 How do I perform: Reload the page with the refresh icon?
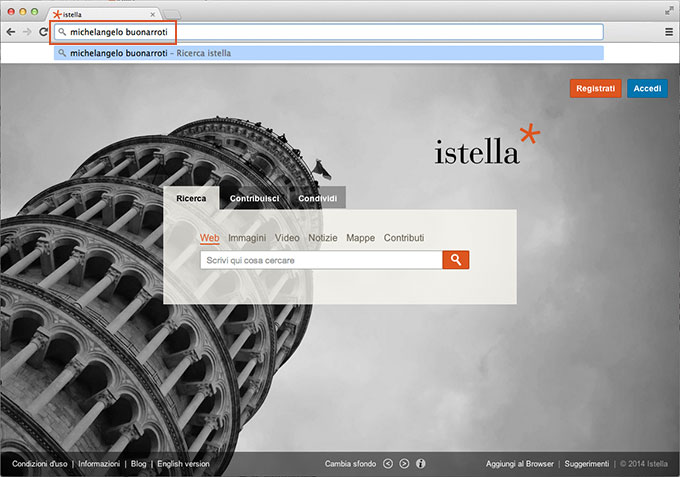click(x=43, y=32)
